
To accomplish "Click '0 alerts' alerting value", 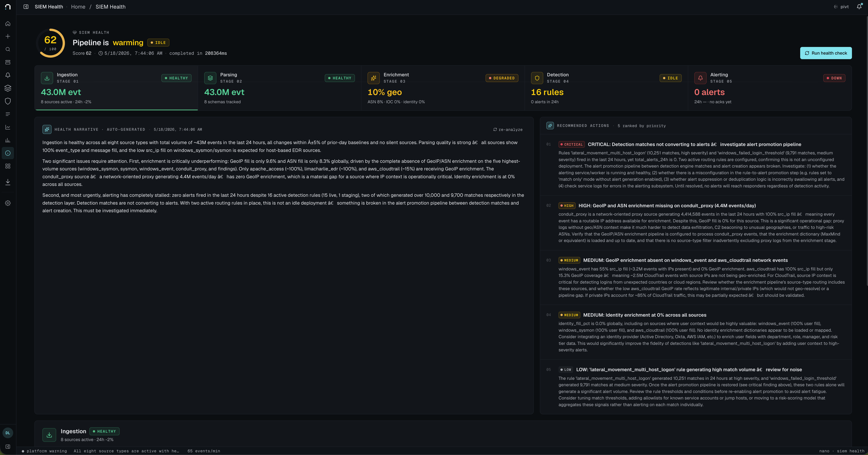I will [709, 92].
